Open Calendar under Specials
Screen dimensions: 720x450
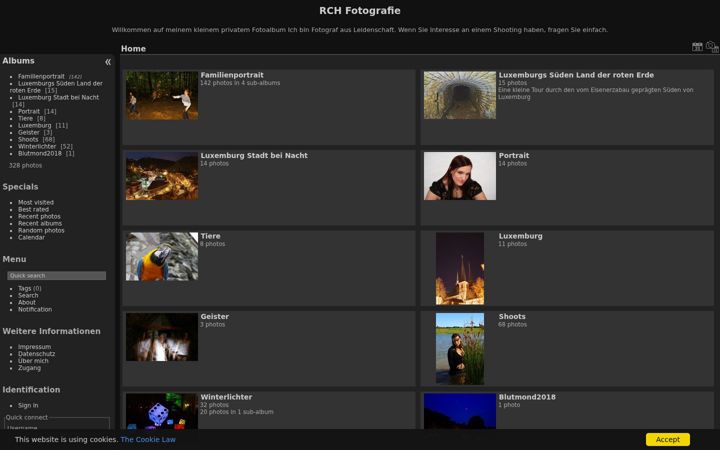click(x=31, y=237)
